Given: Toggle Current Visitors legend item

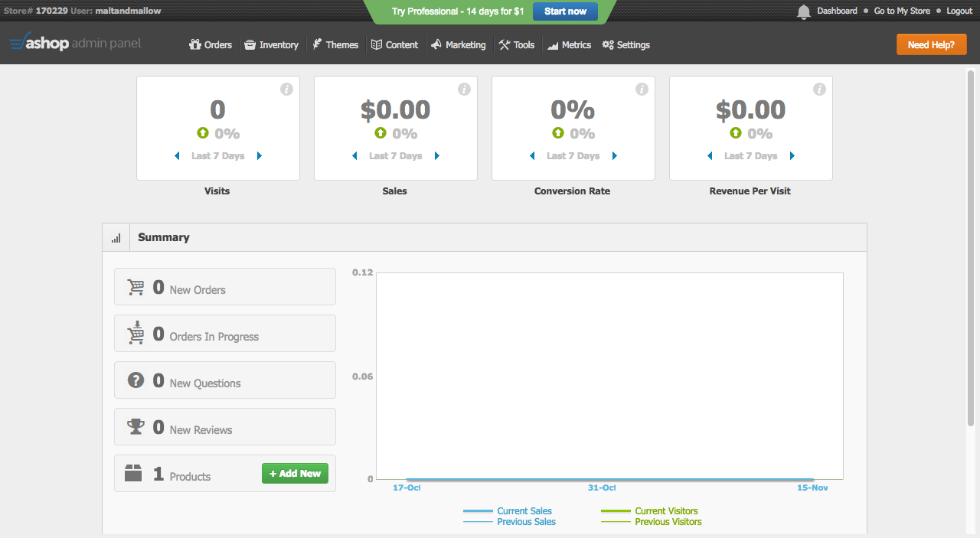Looking at the screenshot, I should tap(650, 511).
